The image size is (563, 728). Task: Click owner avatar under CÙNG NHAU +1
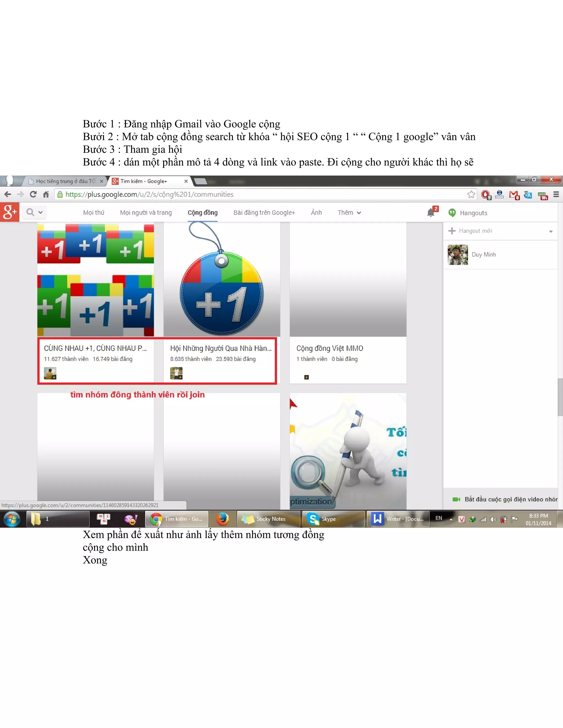(50, 373)
